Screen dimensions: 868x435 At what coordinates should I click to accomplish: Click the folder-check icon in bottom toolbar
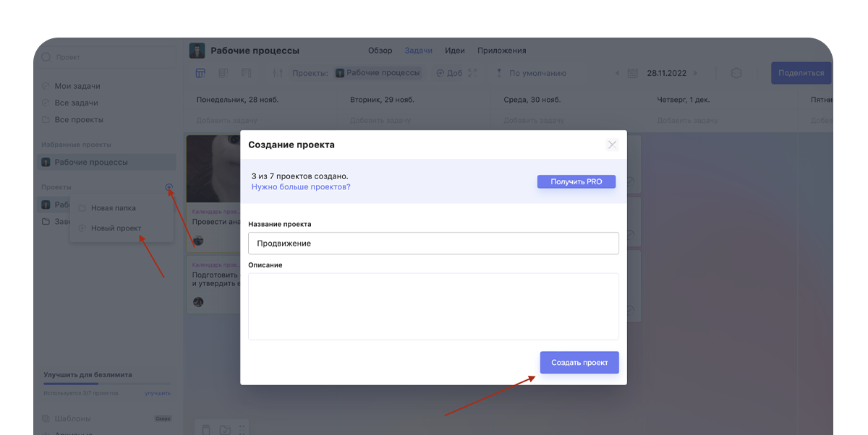tap(225, 430)
